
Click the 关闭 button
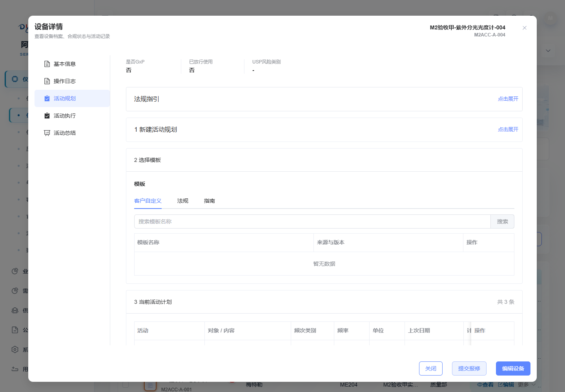point(431,368)
